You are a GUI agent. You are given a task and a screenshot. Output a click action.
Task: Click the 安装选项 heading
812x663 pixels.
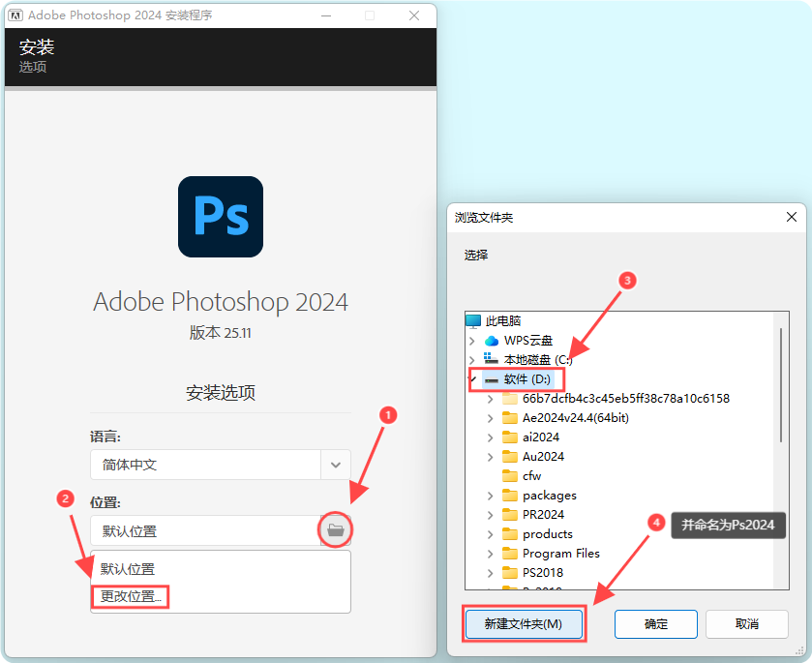click(221, 393)
